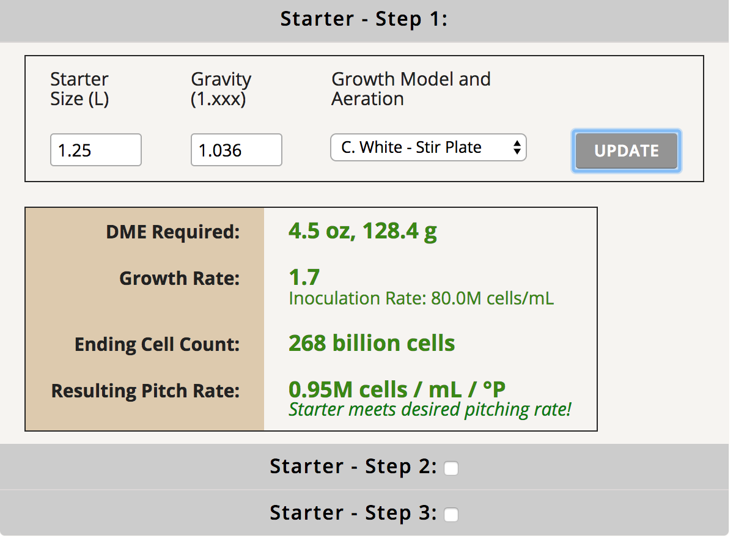Click the up-down arrows on growth model select
Image resolution: width=736 pixels, height=560 pixels.
517,147
